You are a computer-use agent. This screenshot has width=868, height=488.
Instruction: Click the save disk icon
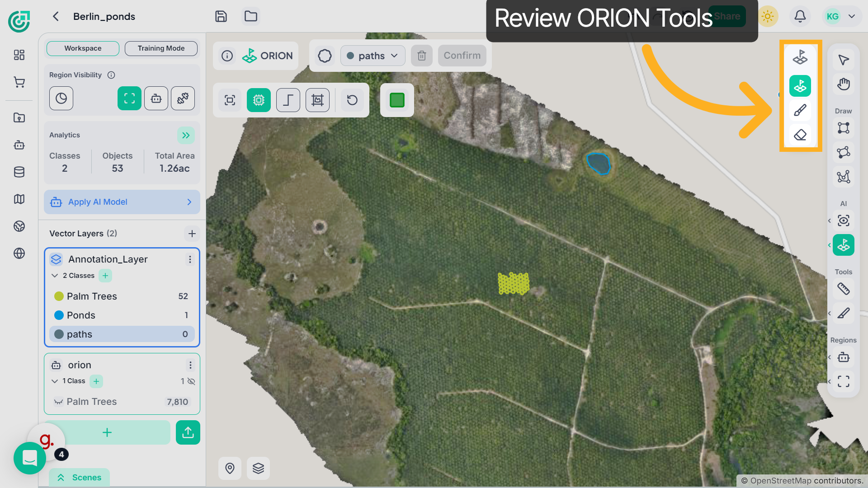(x=221, y=17)
